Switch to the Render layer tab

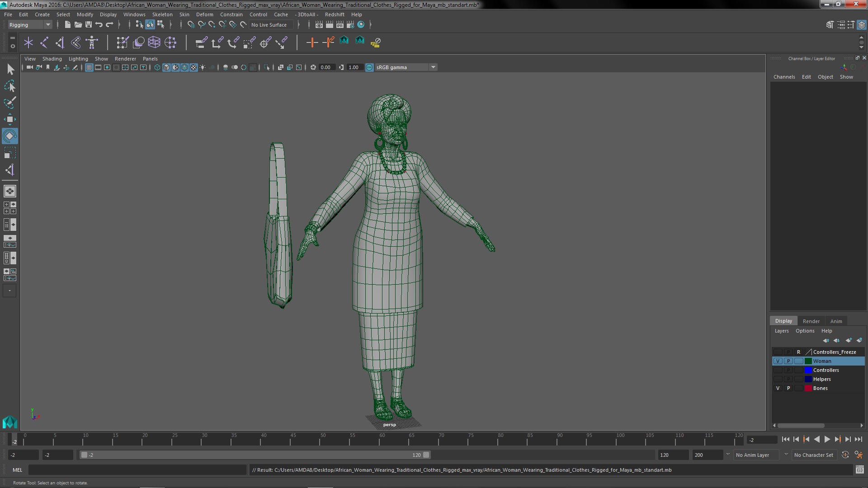point(811,321)
